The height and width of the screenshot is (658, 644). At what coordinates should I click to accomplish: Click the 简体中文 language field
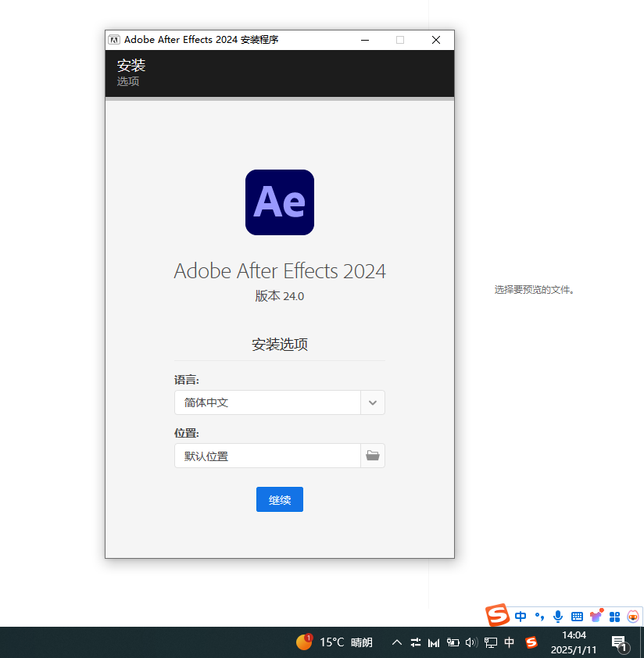pyautogui.click(x=267, y=403)
